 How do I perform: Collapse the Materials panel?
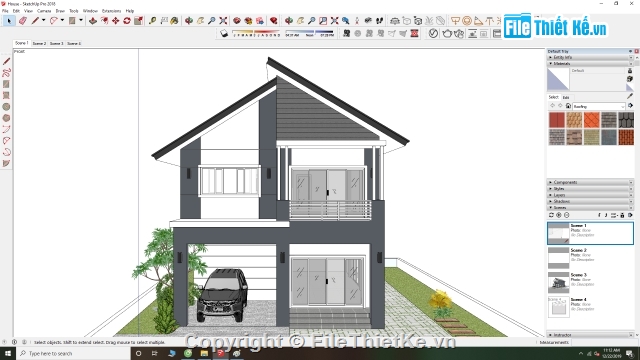point(589,64)
